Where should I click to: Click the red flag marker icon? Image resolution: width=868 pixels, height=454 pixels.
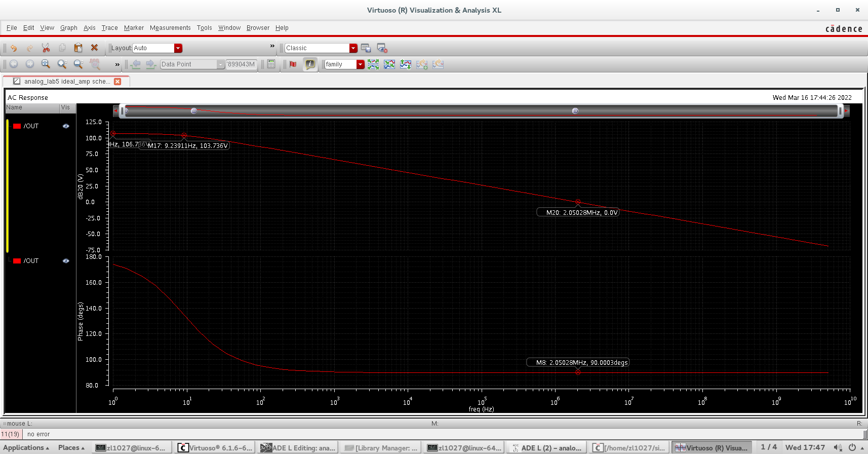pyautogui.click(x=293, y=64)
